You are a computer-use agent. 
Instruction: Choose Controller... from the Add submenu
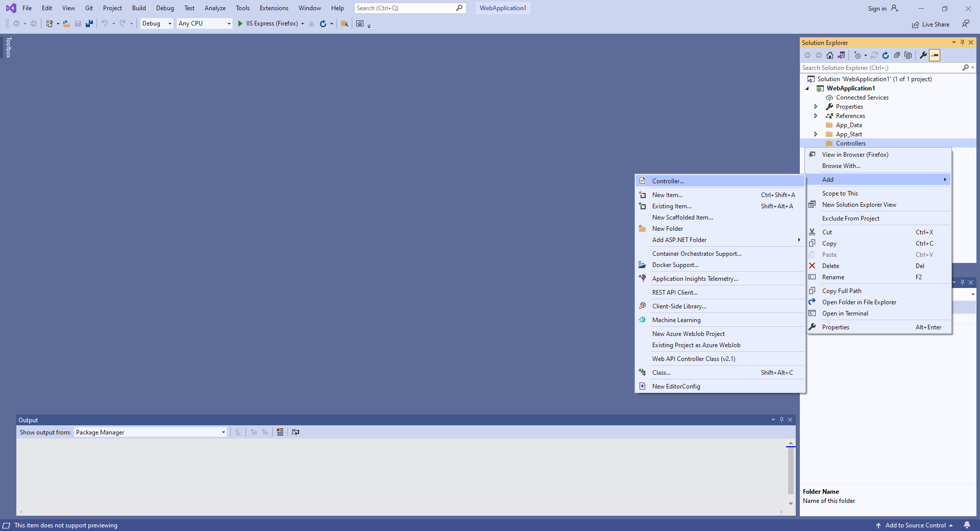point(668,181)
